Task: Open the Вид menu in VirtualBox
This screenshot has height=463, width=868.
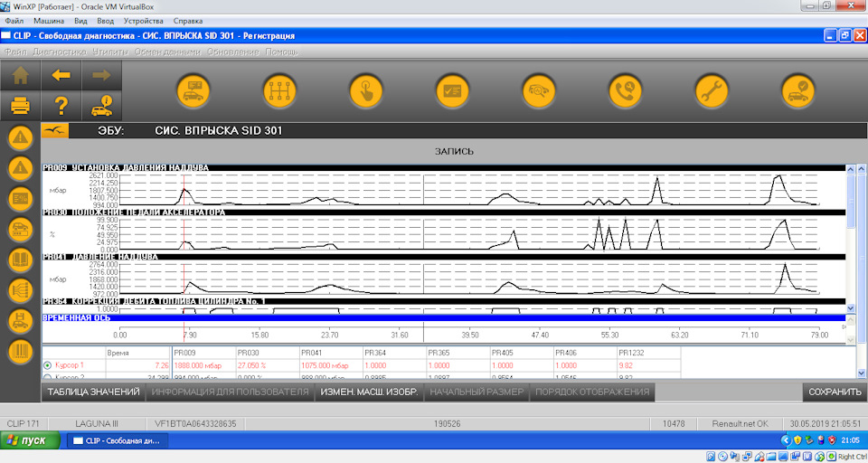Action: tap(80, 21)
